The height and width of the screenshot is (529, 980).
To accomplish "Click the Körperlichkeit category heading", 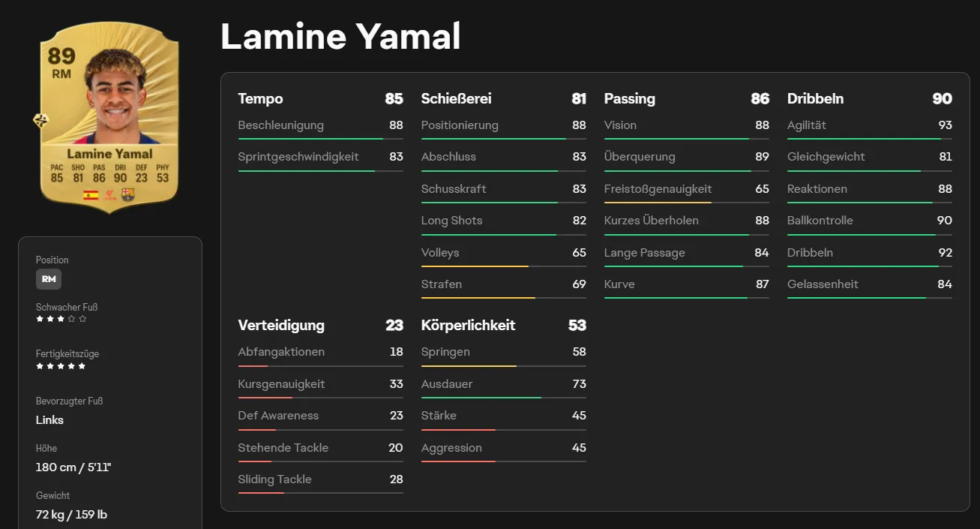I will pyautogui.click(x=469, y=325).
